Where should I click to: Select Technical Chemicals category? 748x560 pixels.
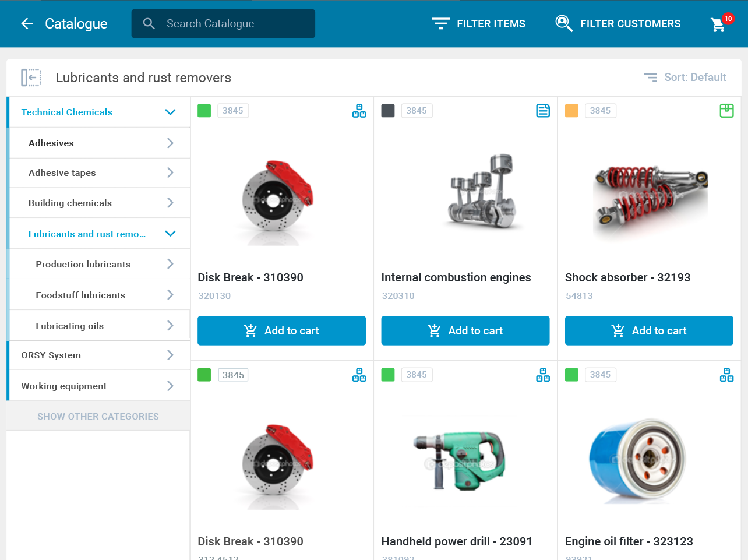(67, 112)
